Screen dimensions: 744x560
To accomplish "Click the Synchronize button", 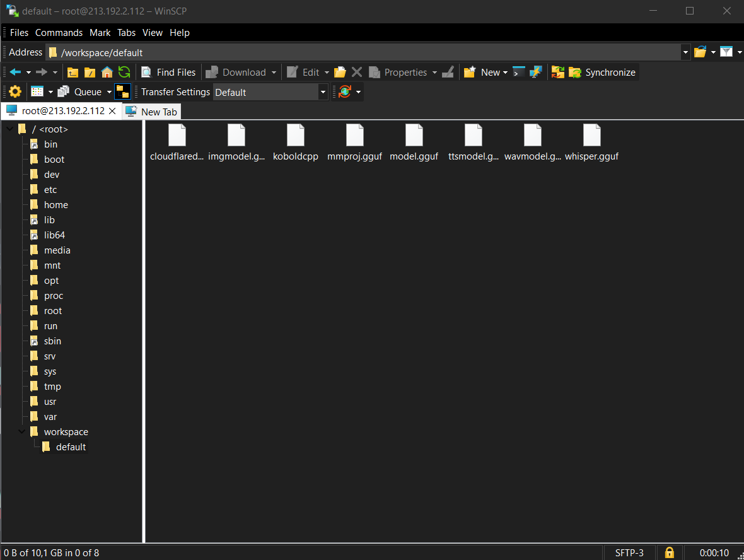I will tap(603, 72).
